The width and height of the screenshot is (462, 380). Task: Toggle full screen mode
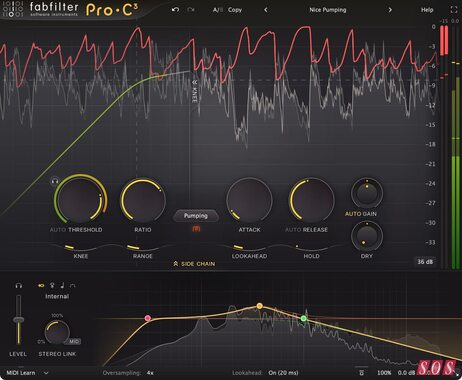(x=454, y=10)
